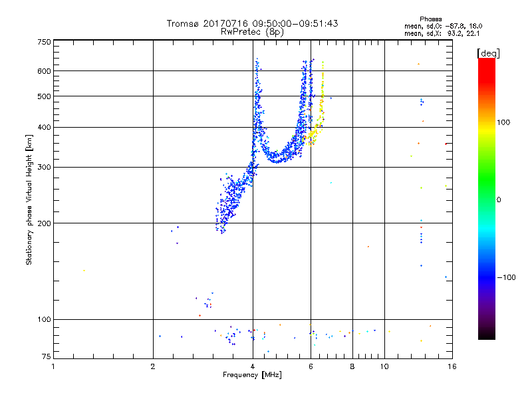Click the y-axis tick label '300'
The image size is (532, 399).
[44, 168]
